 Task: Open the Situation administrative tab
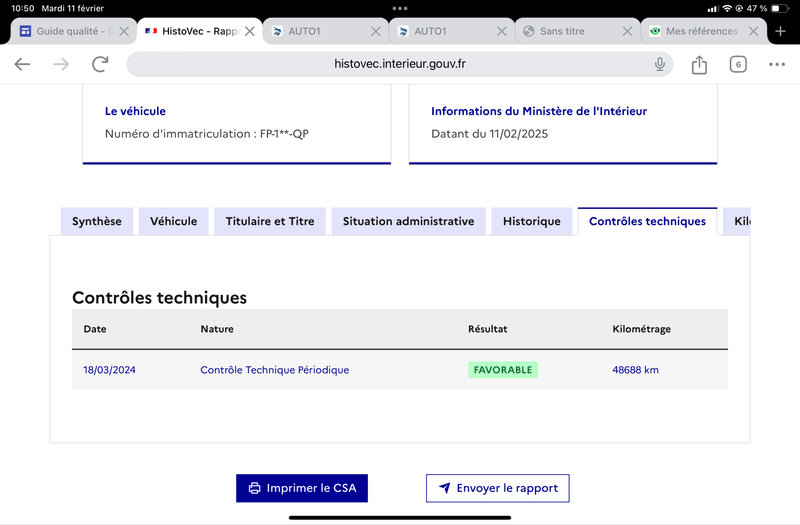pos(408,221)
